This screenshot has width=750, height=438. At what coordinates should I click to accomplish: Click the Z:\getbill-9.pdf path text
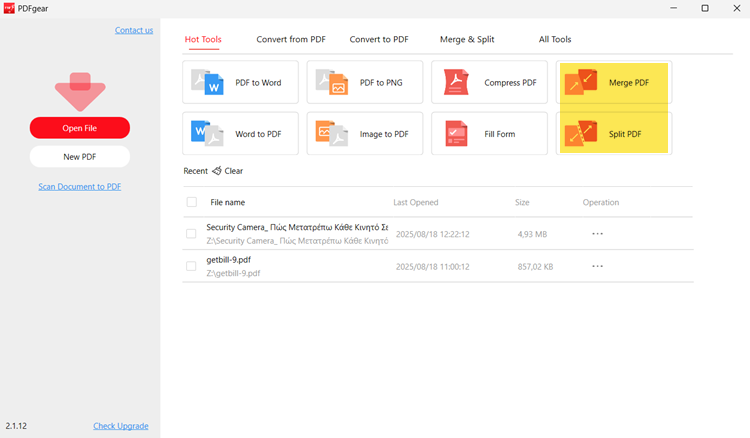point(233,273)
